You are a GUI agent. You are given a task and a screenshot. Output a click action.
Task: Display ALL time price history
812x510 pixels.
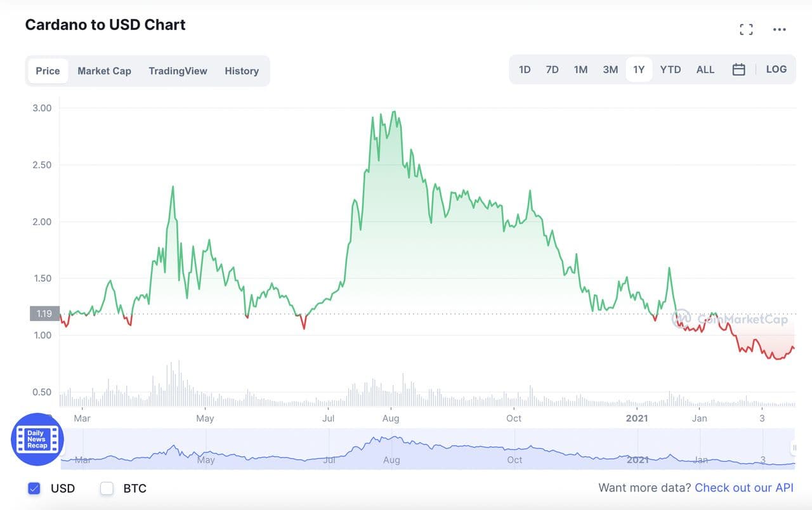[x=705, y=70]
